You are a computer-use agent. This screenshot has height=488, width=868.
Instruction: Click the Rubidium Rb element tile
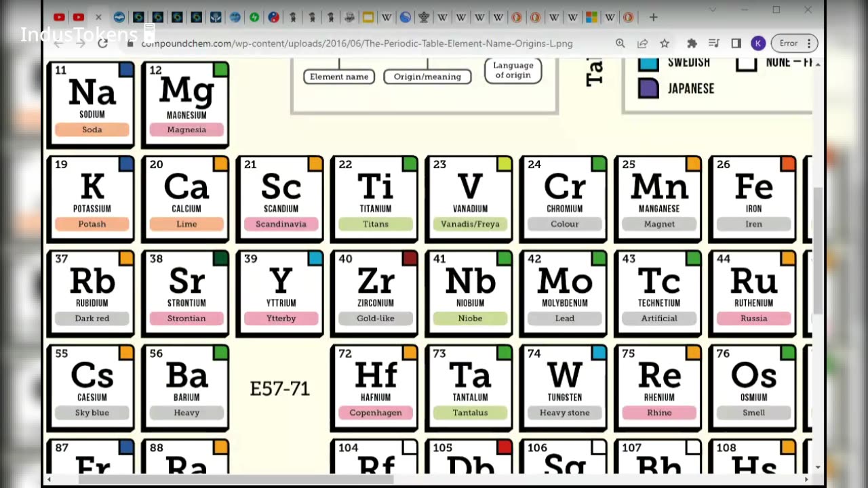coord(91,293)
